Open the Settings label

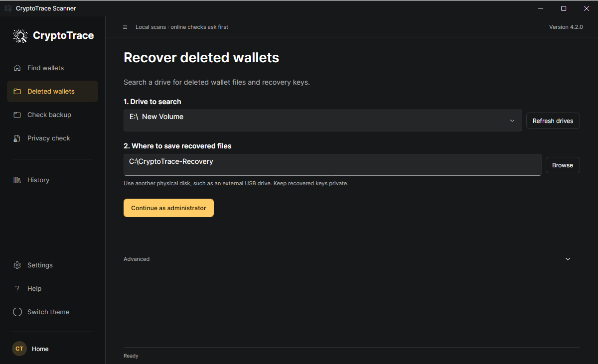40,265
